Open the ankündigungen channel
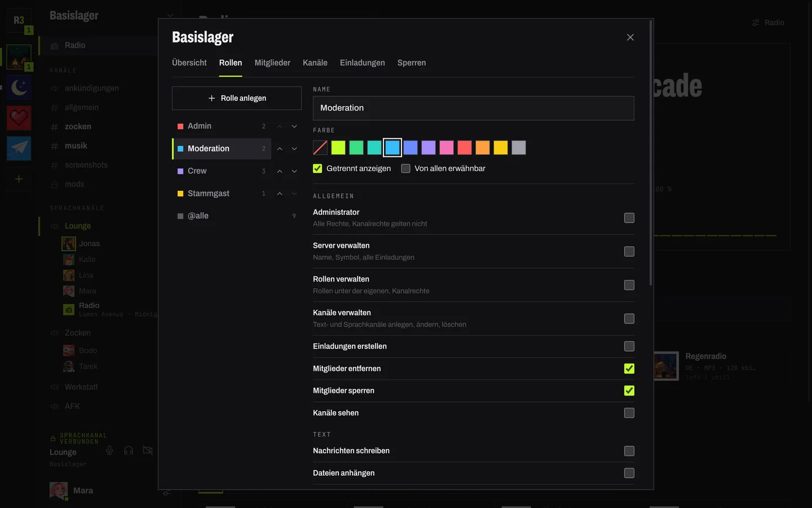Screen dimensions: 812x508 [92, 88]
